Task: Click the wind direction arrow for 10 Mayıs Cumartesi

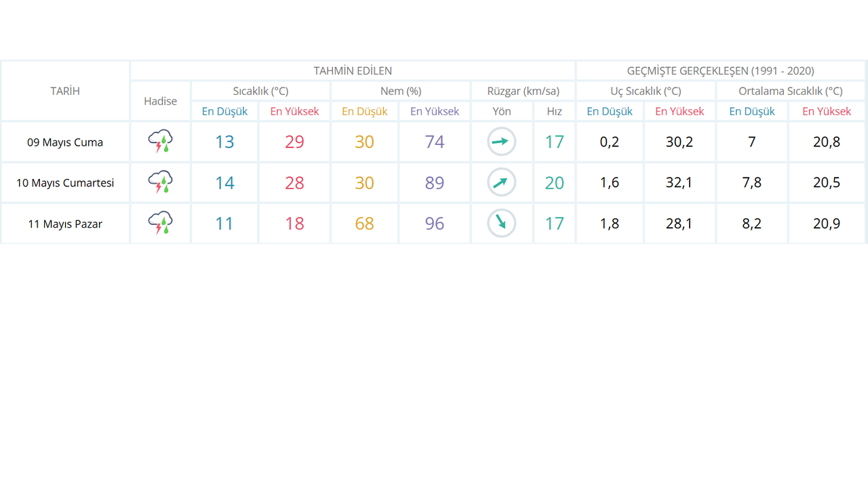Action: tap(502, 182)
